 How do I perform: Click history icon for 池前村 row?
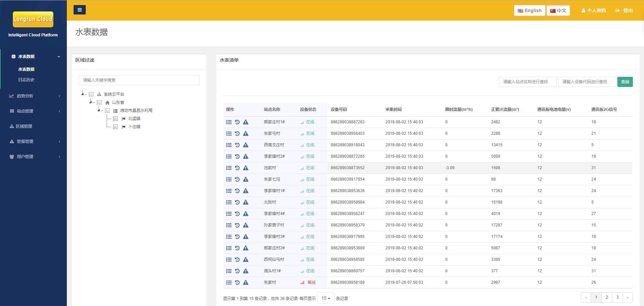coord(237,168)
